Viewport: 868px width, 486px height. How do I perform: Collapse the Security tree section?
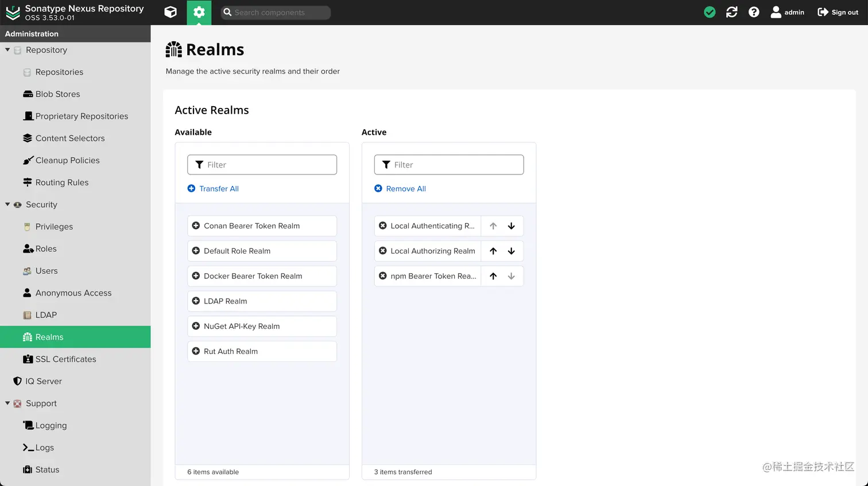pyautogui.click(x=7, y=204)
